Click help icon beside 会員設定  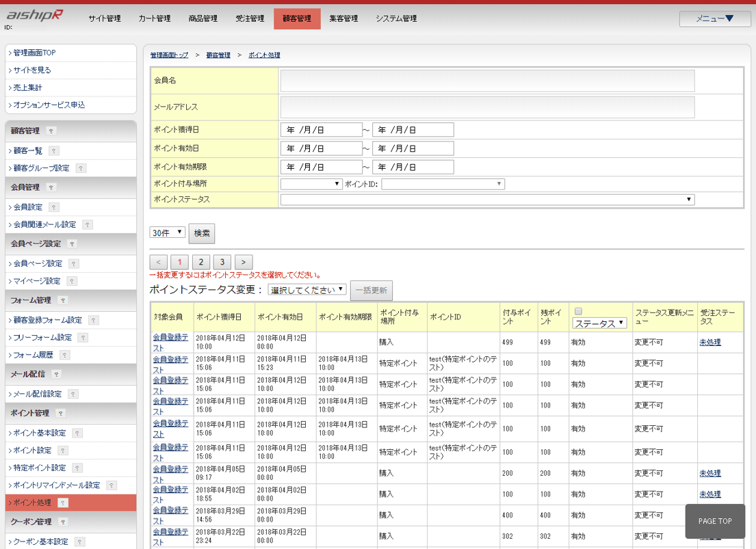coord(53,207)
